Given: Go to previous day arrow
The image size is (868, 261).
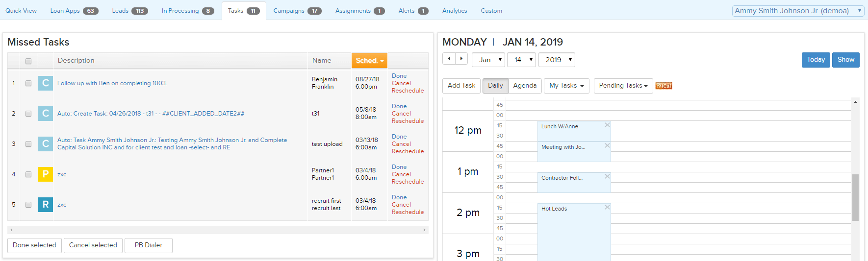Looking at the screenshot, I should click(449, 59).
